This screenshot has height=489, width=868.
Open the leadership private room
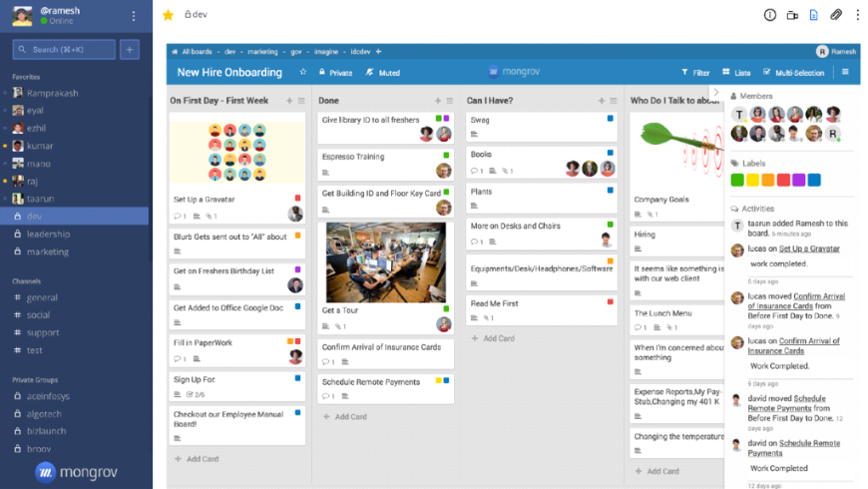[48, 235]
